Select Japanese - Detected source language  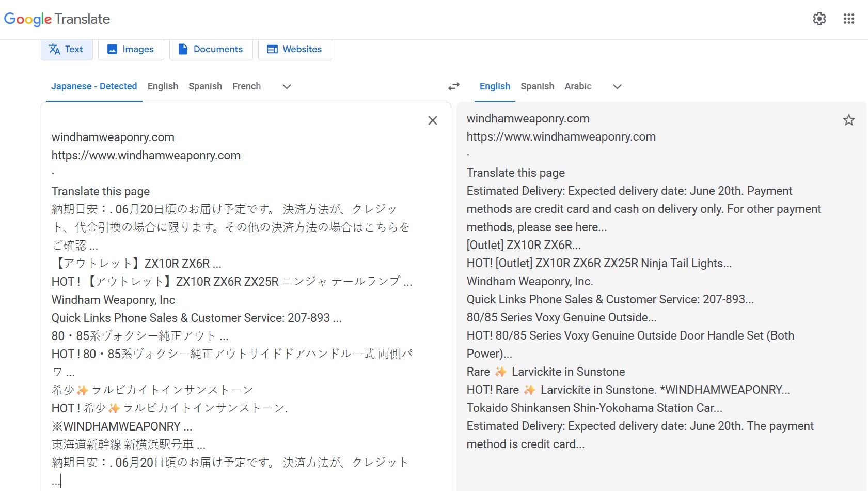pos(94,86)
